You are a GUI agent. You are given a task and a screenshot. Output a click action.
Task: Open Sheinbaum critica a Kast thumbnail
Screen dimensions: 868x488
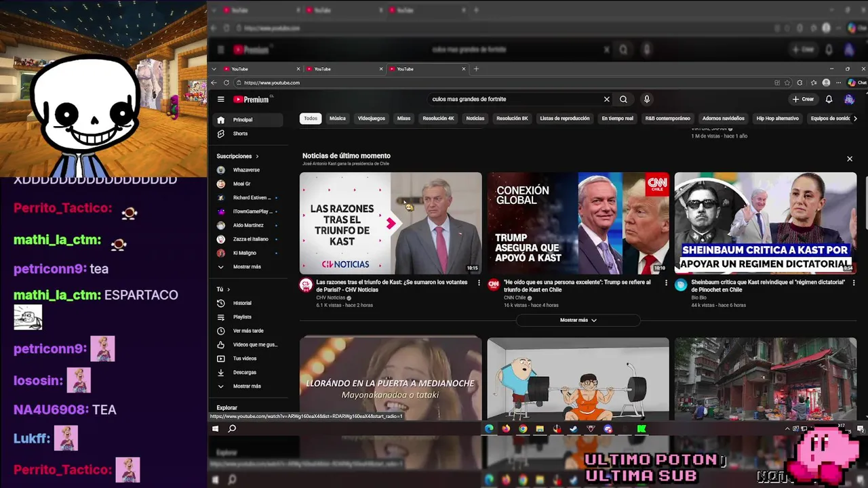(766, 223)
